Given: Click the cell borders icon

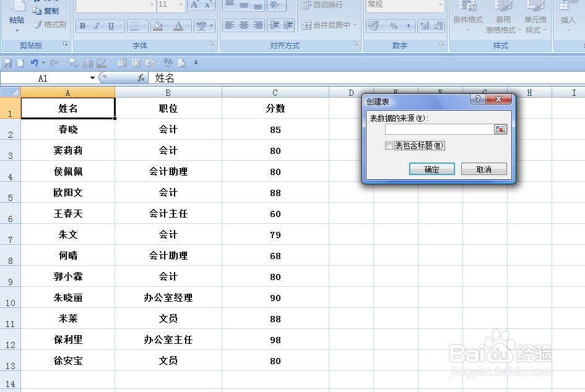Looking at the screenshot, I should pos(134,26).
